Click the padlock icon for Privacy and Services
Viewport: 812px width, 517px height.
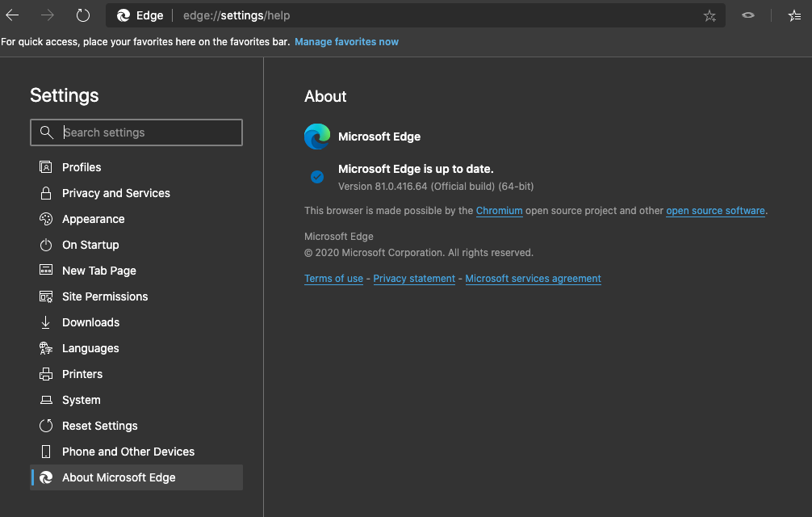pyautogui.click(x=45, y=193)
